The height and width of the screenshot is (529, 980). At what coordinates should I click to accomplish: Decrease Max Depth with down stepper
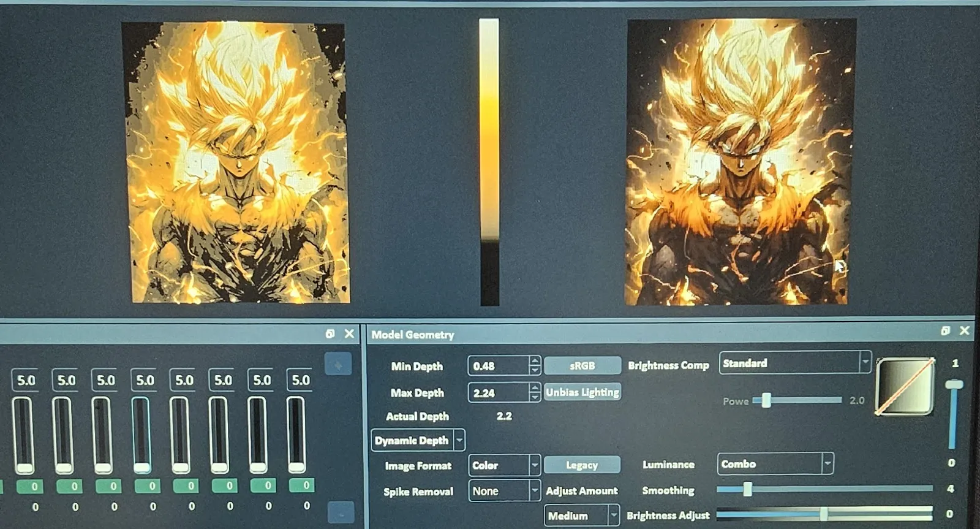tap(535, 397)
